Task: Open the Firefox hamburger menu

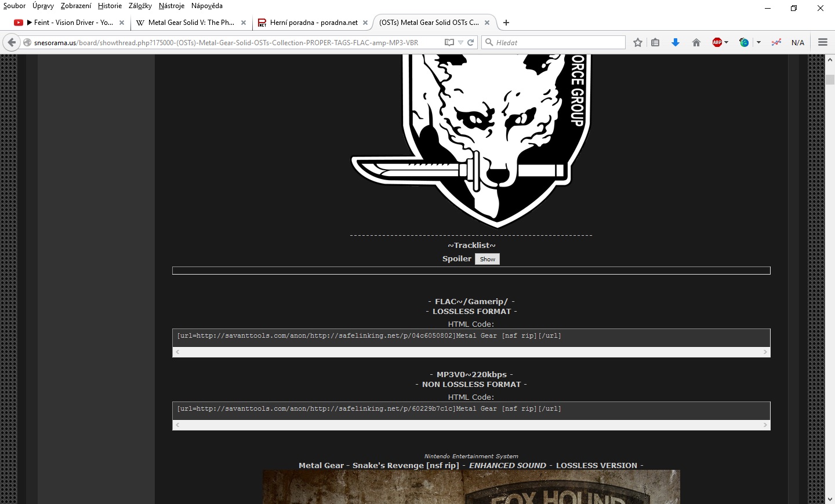Action: pyautogui.click(x=823, y=42)
